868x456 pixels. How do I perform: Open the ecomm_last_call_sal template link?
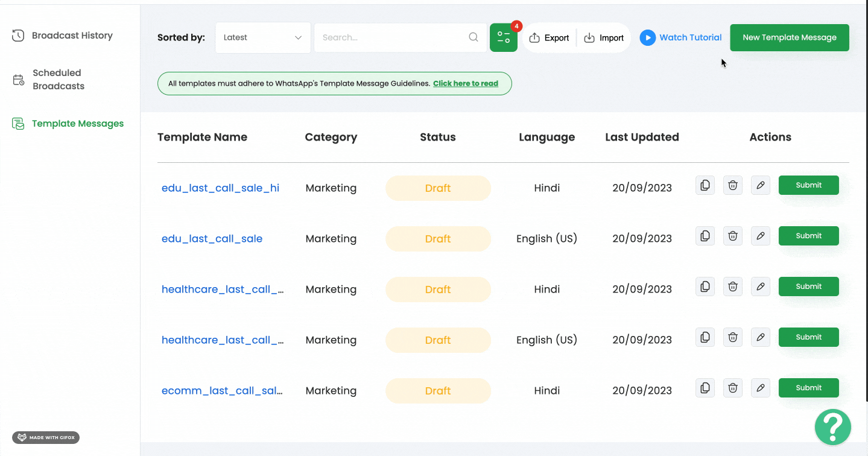tap(222, 391)
